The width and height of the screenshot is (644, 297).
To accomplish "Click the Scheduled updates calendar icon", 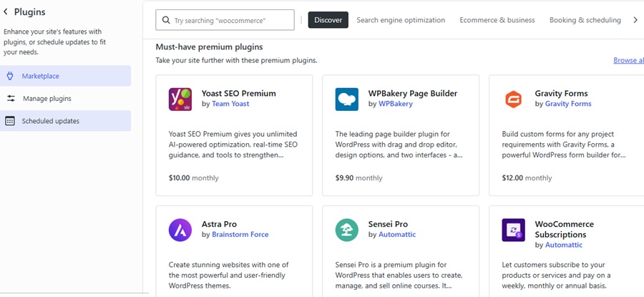I will [10, 121].
